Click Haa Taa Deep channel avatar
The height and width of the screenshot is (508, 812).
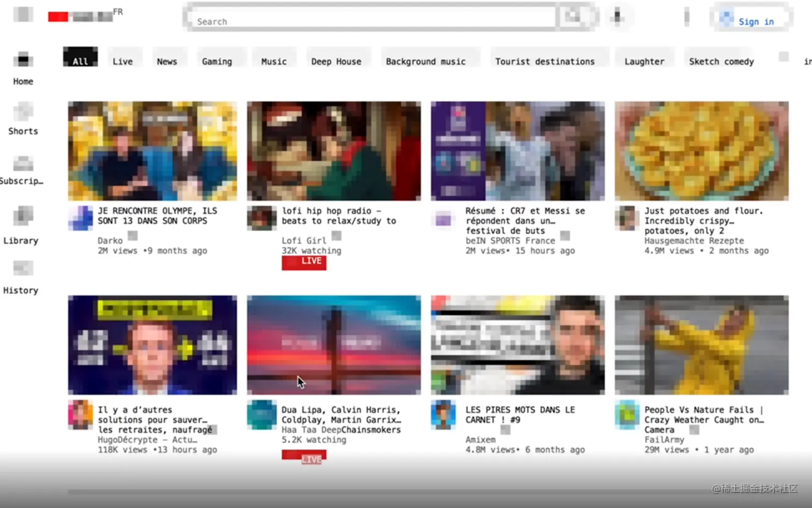pyautogui.click(x=262, y=414)
